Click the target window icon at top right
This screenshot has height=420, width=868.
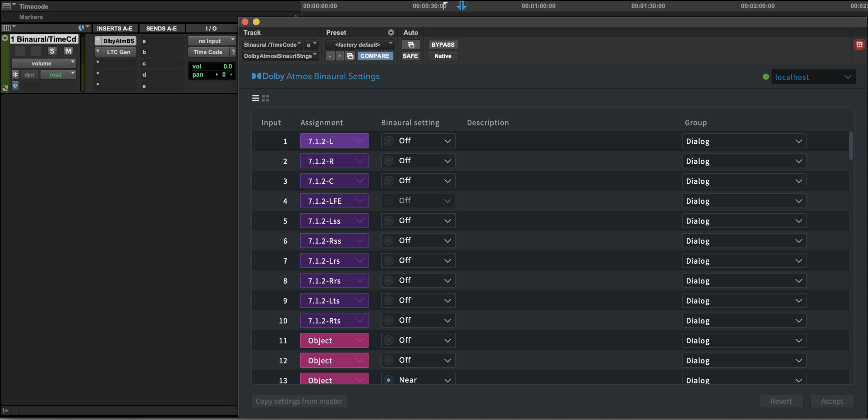tap(859, 44)
